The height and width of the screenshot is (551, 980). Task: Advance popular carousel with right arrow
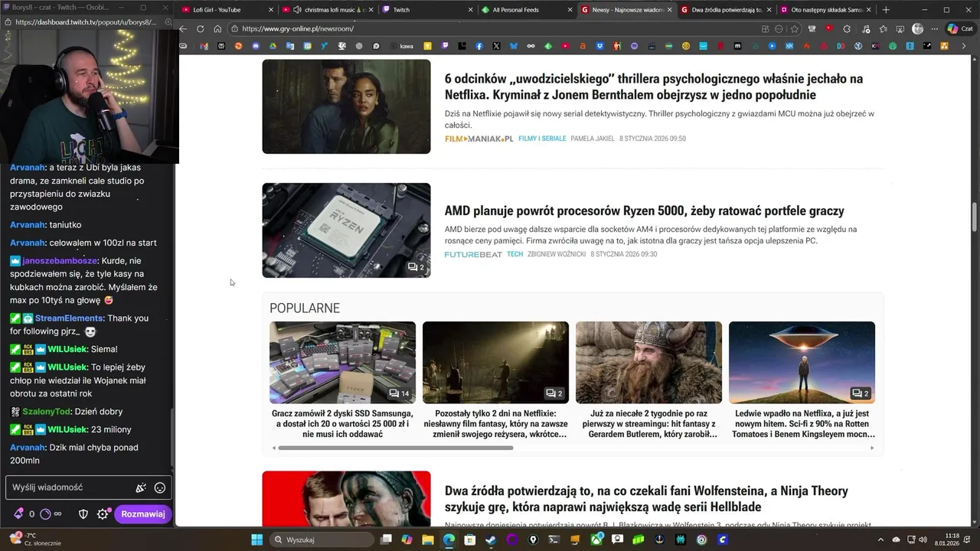pos(872,448)
